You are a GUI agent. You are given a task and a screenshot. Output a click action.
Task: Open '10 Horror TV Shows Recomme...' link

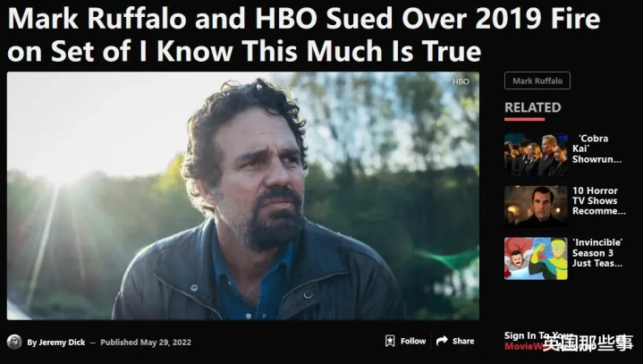pyautogui.click(x=598, y=201)
